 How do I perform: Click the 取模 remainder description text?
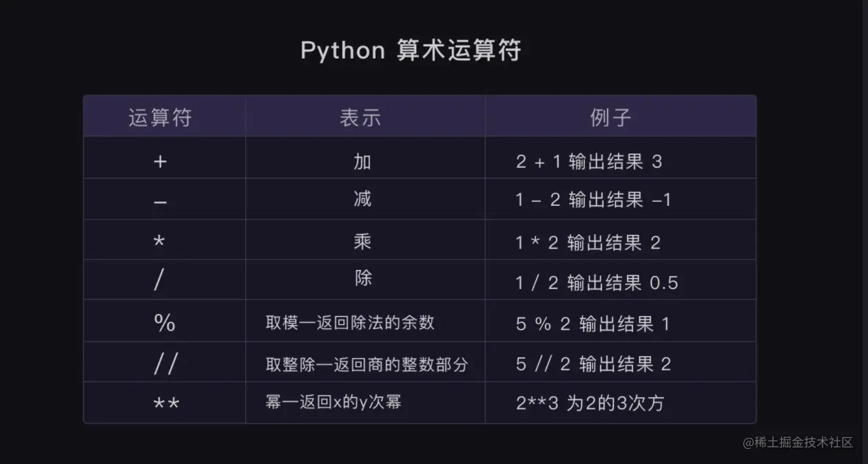coord(350,323)
